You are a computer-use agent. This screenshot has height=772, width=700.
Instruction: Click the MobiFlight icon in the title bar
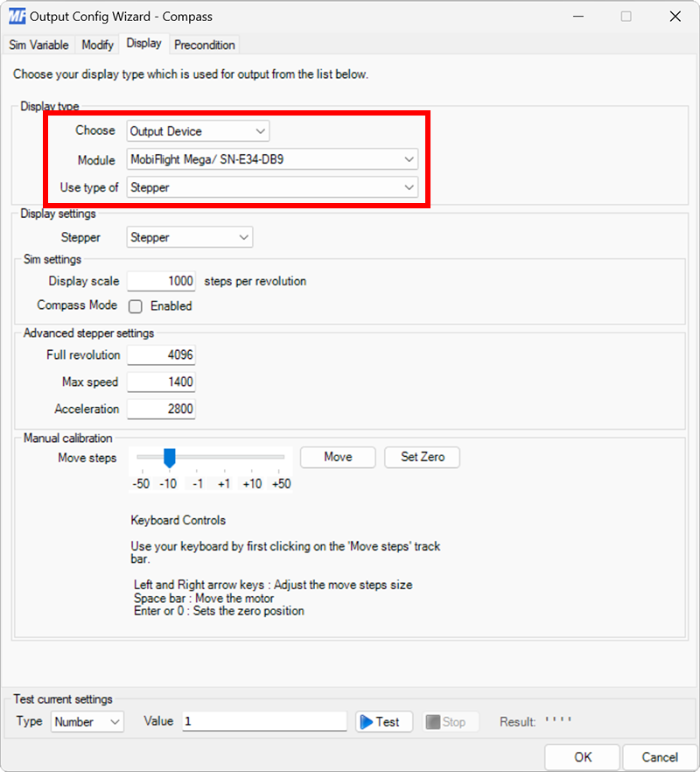click(17, 16)
